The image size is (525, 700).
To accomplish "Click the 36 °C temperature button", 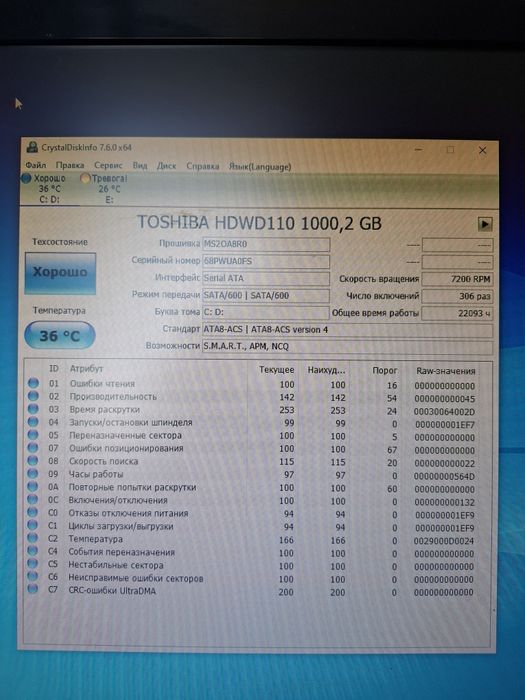I will [59, 335].
